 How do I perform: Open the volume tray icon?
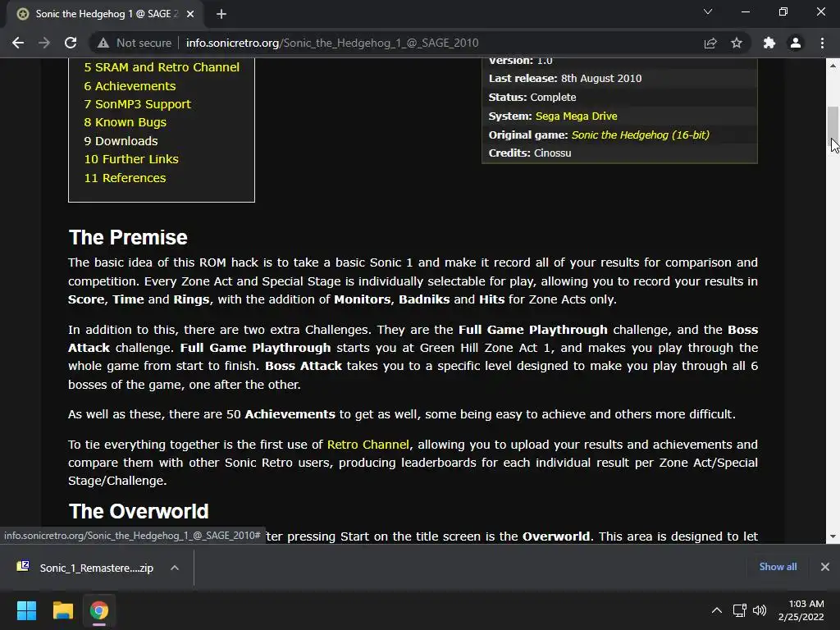[759, 610]
